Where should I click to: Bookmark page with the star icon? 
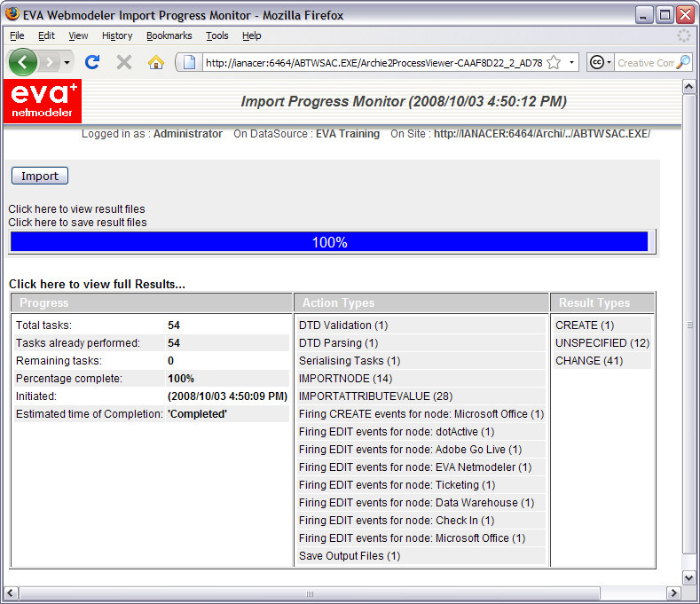554,63
